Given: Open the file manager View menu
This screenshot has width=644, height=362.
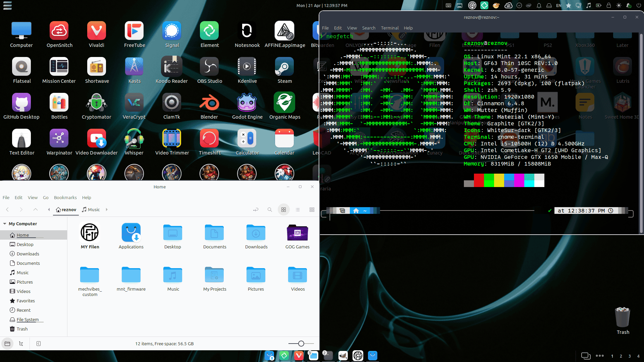Looking at the screenshot, I should tap(33, 197).
